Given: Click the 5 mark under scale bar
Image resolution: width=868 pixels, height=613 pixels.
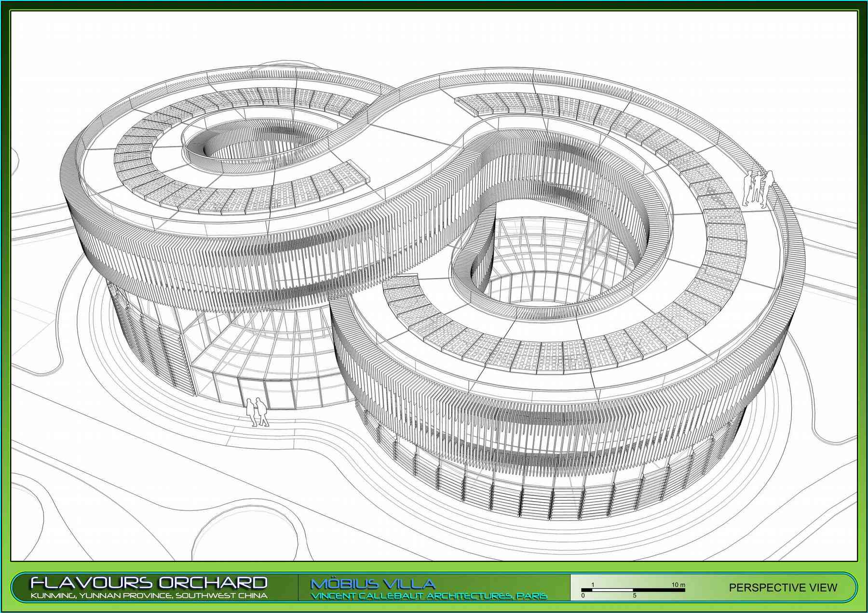Looking at the screenshot, I should pyautogui.click(x=634, y=596).
